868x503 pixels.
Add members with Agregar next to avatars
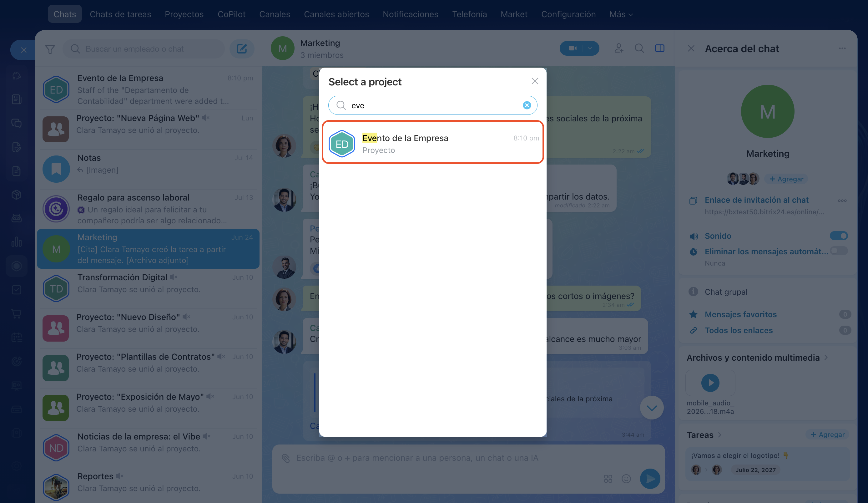point(786,179)
